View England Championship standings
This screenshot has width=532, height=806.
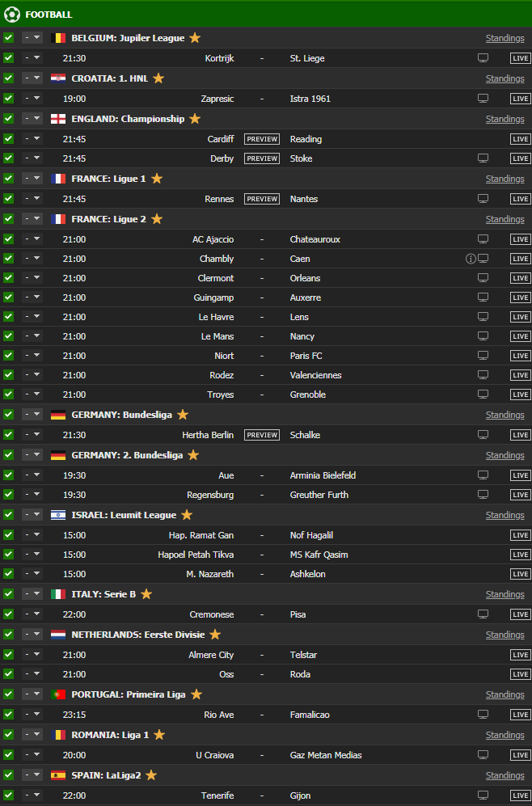pyautogui.click(x=505, y=120)
